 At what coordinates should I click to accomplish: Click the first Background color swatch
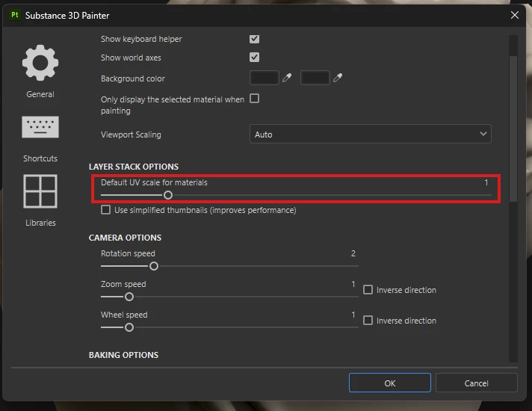265,78
